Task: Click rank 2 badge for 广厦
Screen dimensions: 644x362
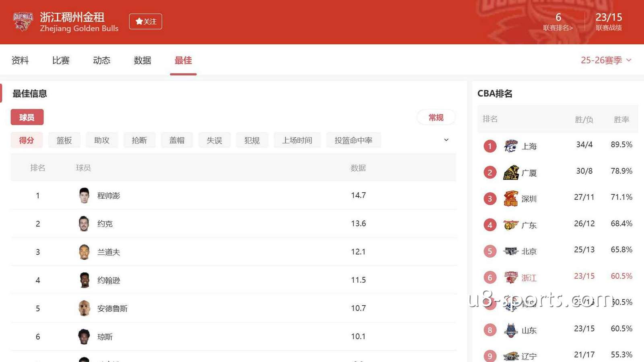Action: point(490,173)
